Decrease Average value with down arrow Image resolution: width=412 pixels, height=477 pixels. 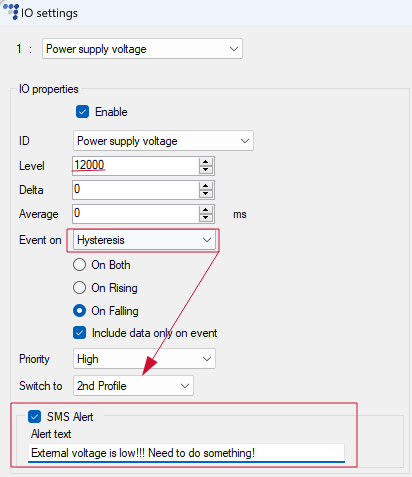pos(206,218)
